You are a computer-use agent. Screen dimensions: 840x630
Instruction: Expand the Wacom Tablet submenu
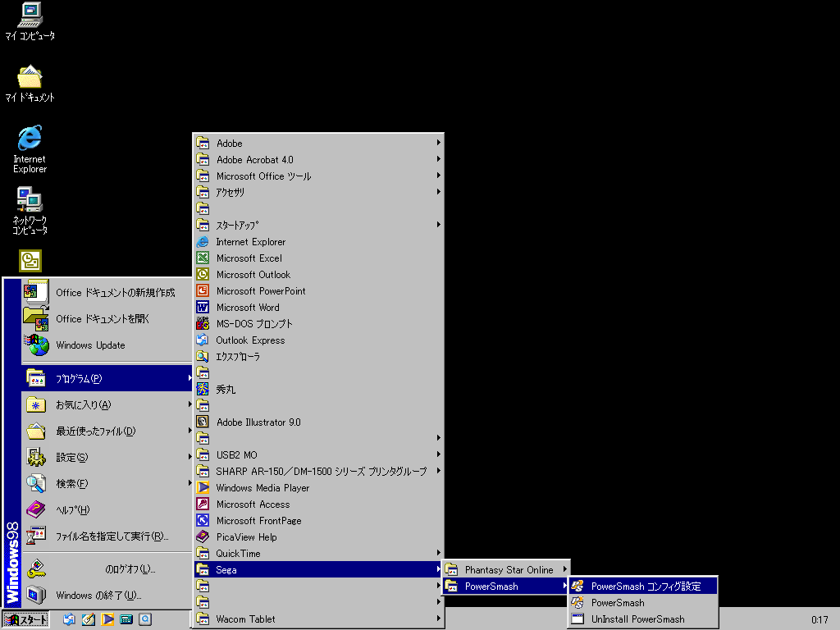click(318, 619)
